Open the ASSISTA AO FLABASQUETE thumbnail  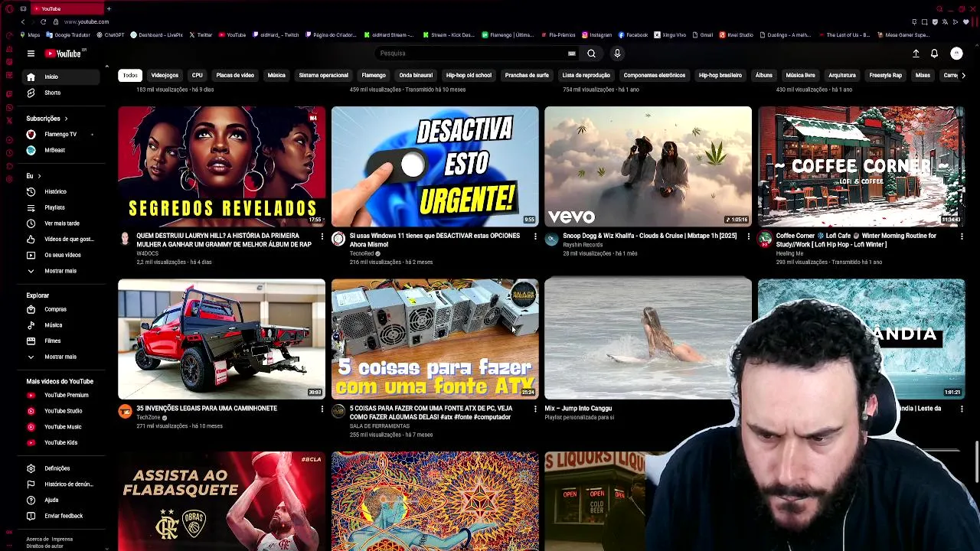click(x=221, y=501)
